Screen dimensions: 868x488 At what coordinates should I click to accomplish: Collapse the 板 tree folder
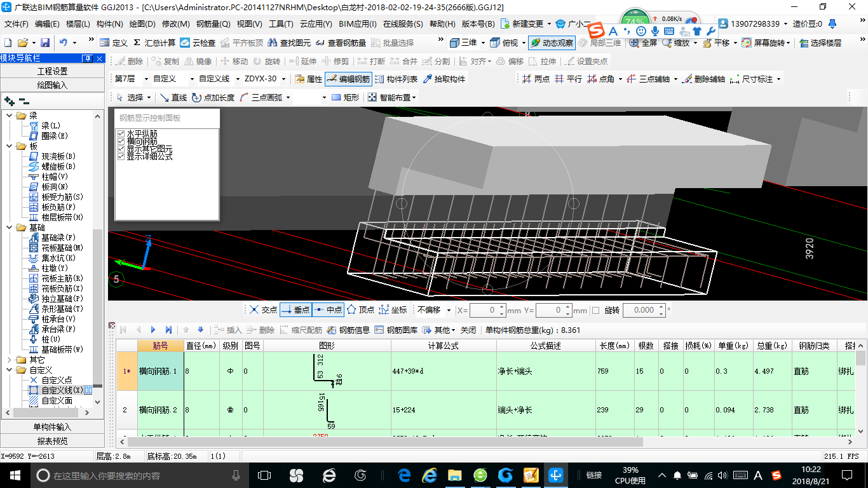(x=10, y=146)
